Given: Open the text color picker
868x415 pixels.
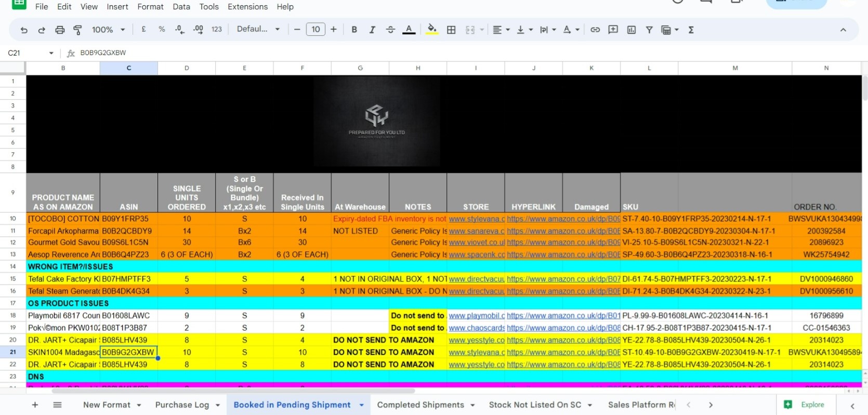Looking at the screenshot, I should [x=409, y=30].
